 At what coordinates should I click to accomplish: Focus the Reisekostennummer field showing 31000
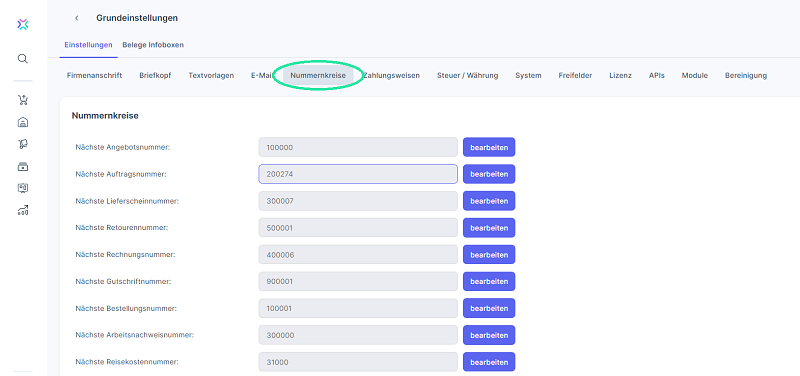[x=358, y=362]
